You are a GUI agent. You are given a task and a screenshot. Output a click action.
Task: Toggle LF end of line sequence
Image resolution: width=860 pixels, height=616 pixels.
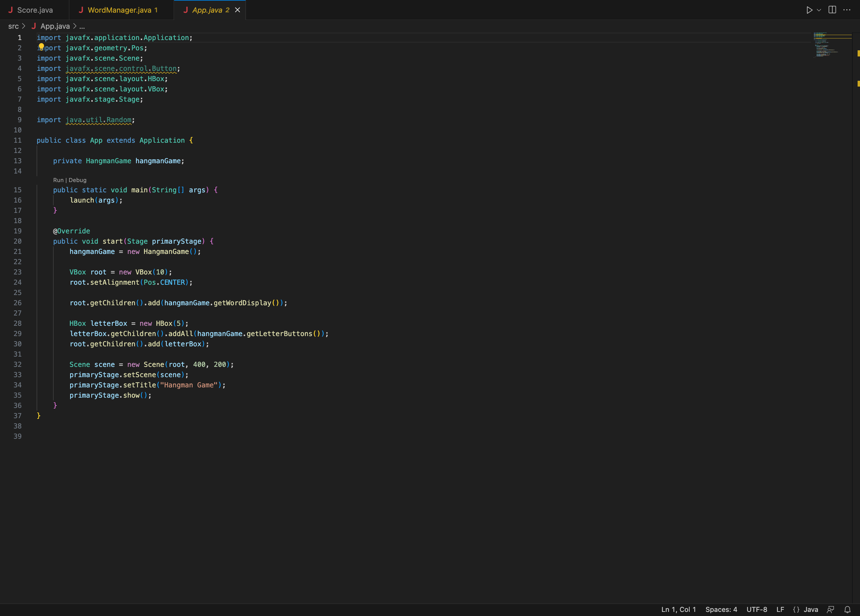tap(780, 609)
